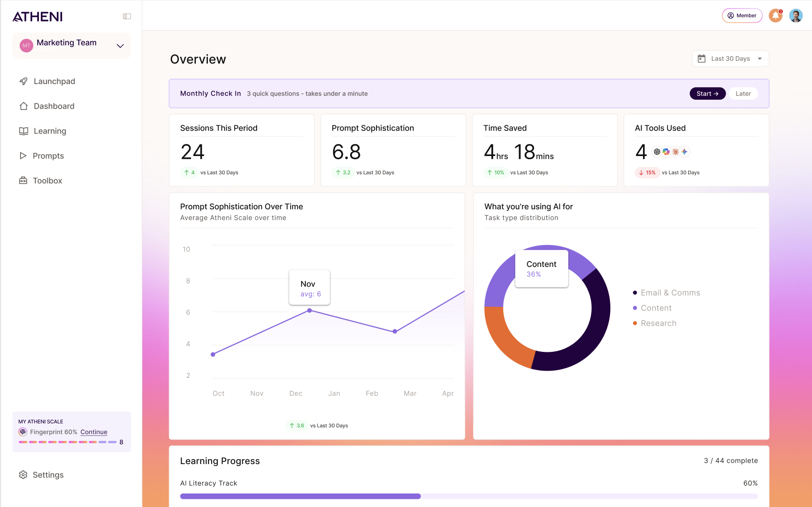Click the Oct data point on the line chart

click(x=213, y=355)
